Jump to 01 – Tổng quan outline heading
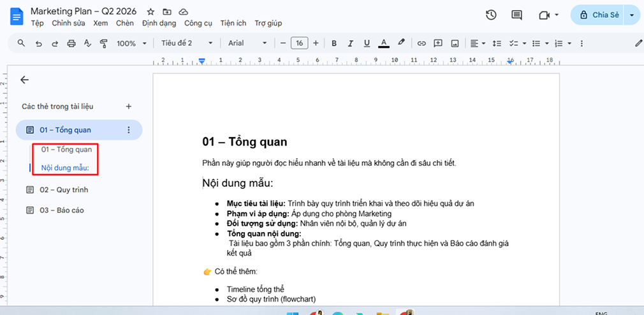The width and height of the screenshot is (644, 315). tap(66, 149)
